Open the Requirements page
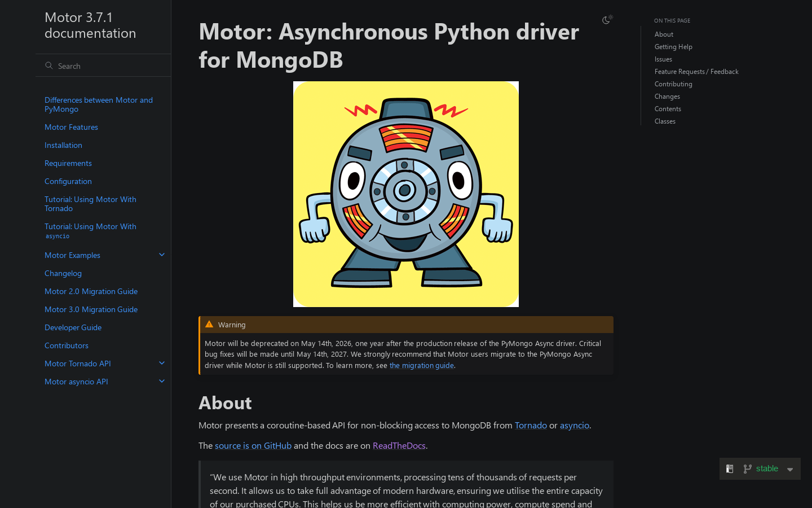The width and height of the screenshot is (812, 508). pyautogui.click(x=68, y=163)
